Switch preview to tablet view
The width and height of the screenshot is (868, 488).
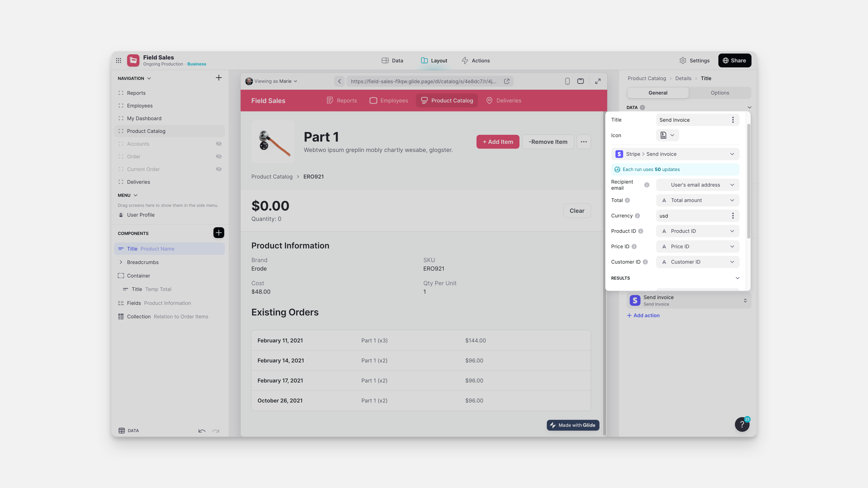tap(581, 81)
